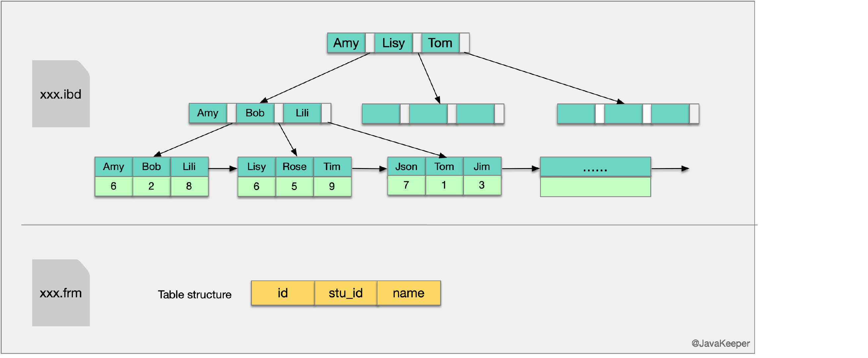Click the xxx.ibd file icon
868x358 pixels.
pos(61,94)
